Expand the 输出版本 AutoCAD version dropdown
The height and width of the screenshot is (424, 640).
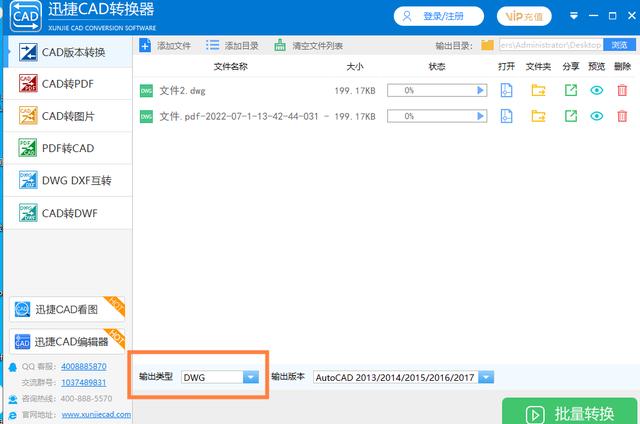tap(486, 377)
